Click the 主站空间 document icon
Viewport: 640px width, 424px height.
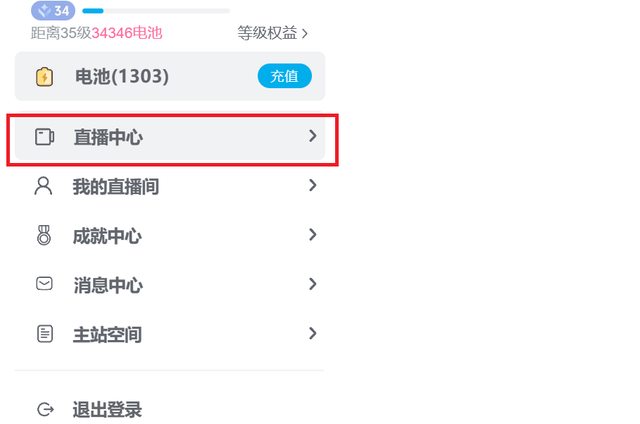44,333
